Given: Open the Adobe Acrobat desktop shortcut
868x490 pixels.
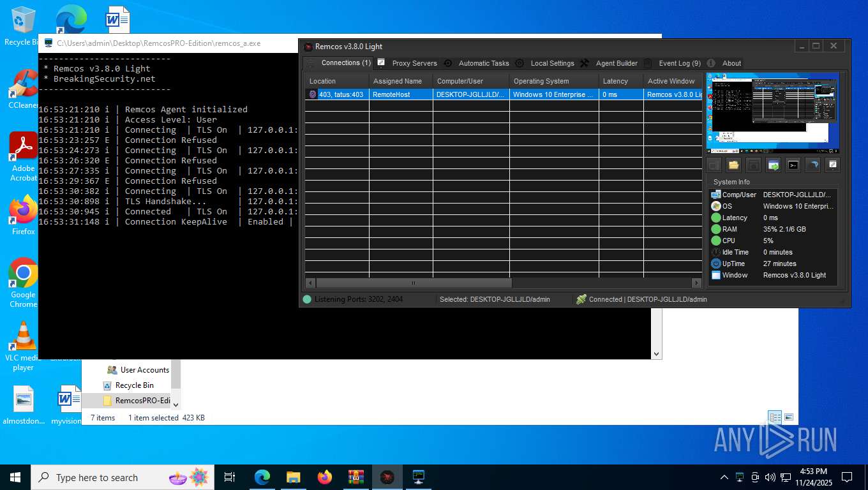Looking at the screenshot, I should (23, 157).
